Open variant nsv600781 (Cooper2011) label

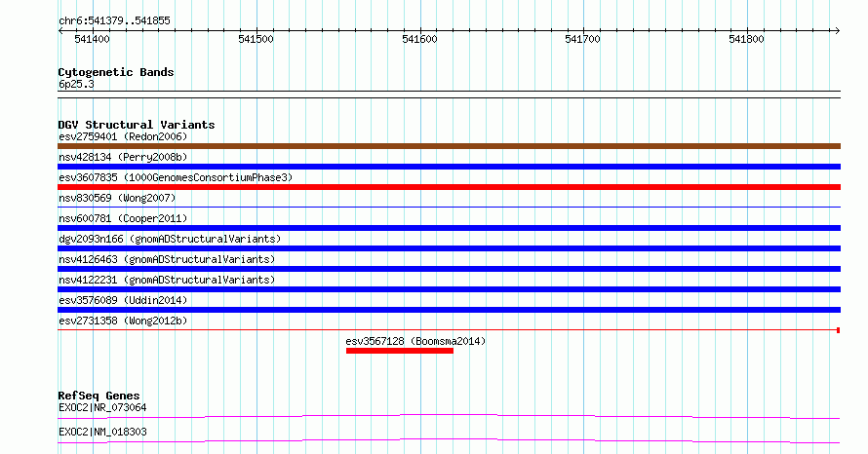(123, 218)
